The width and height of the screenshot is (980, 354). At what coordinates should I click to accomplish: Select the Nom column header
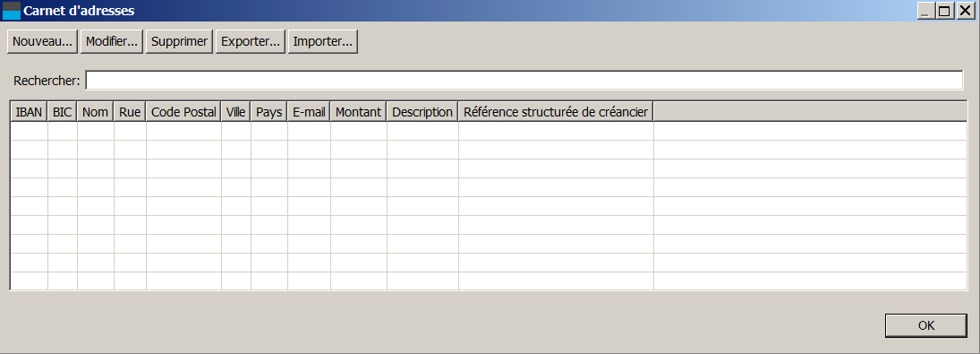point(96,112)
